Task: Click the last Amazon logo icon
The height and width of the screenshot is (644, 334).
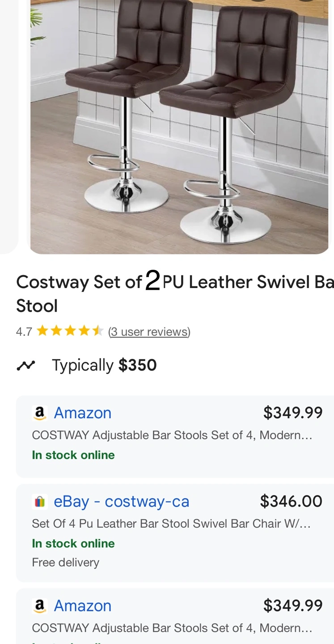Action: 40,606
